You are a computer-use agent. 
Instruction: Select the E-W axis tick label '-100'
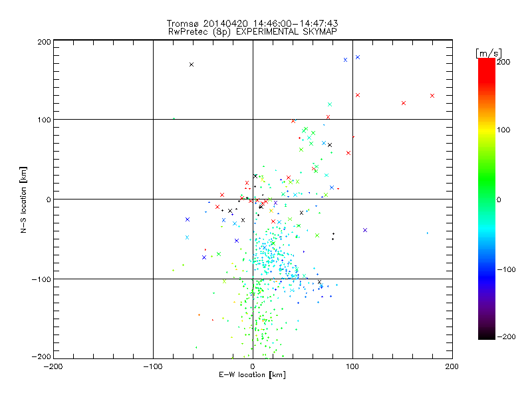(x=153, y=366)
